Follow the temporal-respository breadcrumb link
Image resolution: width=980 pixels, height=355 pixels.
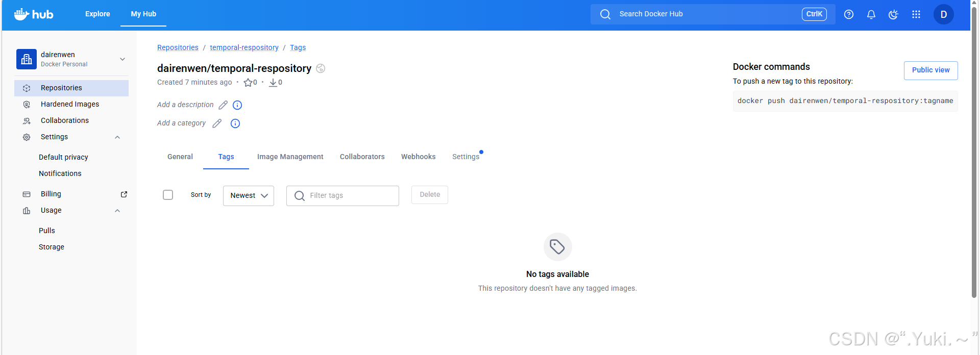click(244, 47)
